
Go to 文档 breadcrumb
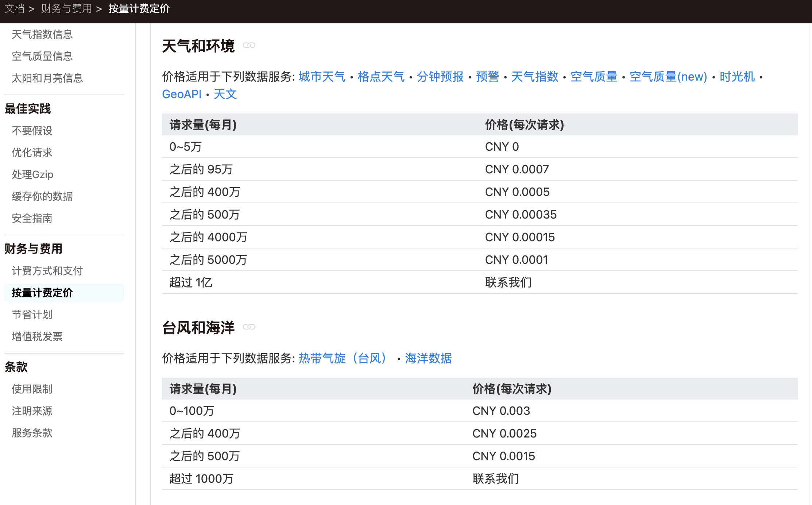point(15,8)
